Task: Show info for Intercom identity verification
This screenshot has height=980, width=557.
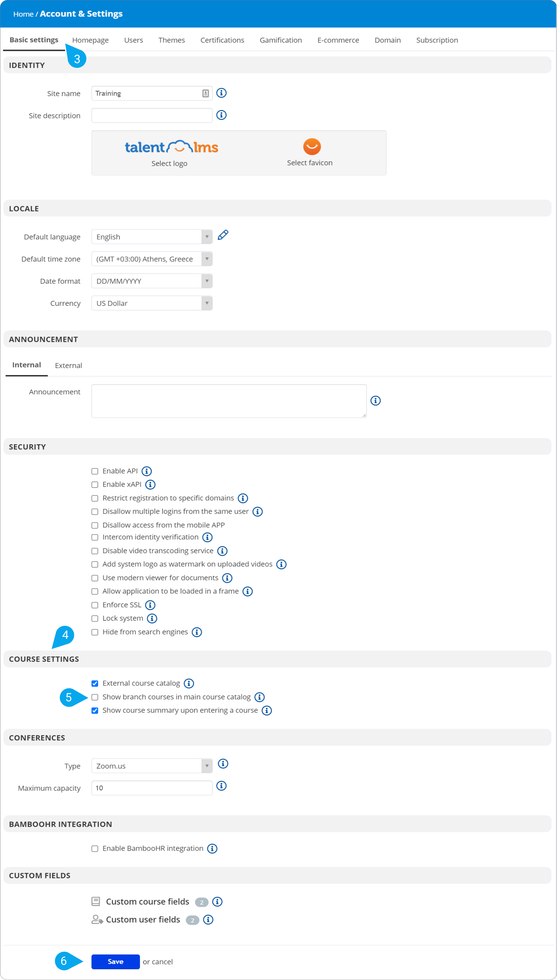Action: tap(207, 537)
